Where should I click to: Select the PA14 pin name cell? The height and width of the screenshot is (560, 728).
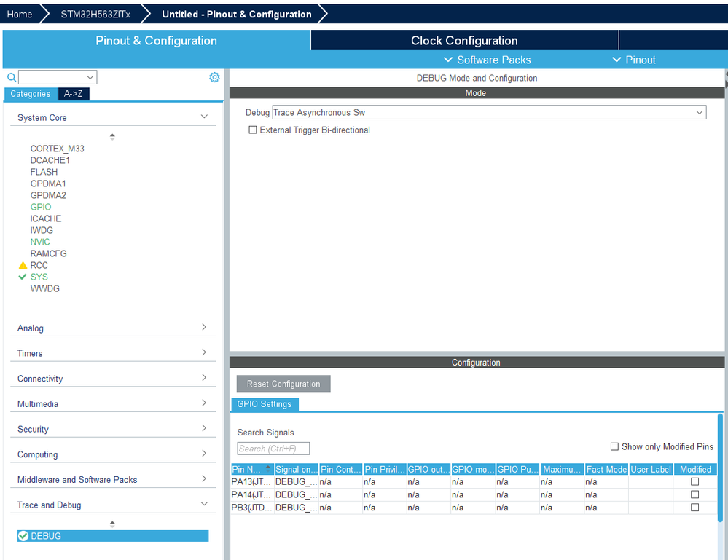point(252,494)
